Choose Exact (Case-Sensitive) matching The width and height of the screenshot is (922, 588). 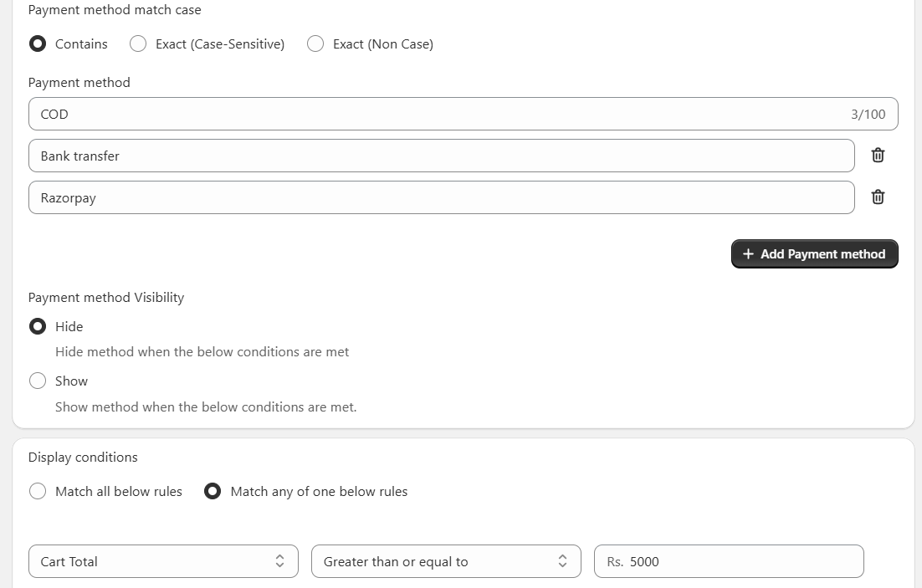tap(138, 44)
